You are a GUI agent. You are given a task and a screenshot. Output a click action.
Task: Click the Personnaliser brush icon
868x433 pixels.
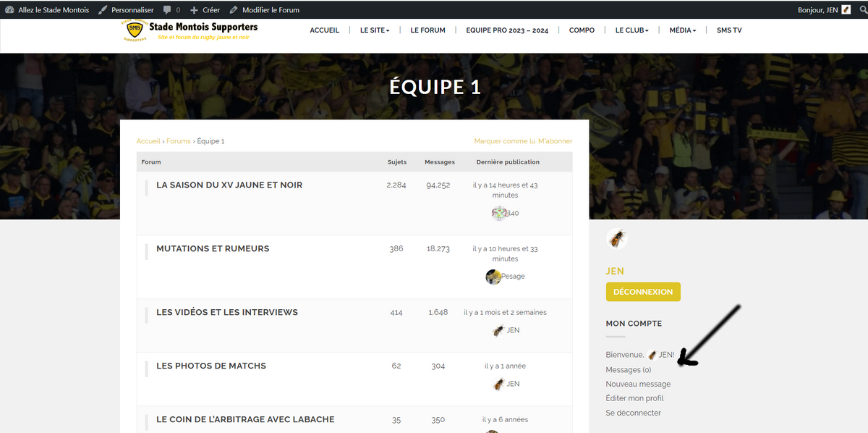(103, 10)
